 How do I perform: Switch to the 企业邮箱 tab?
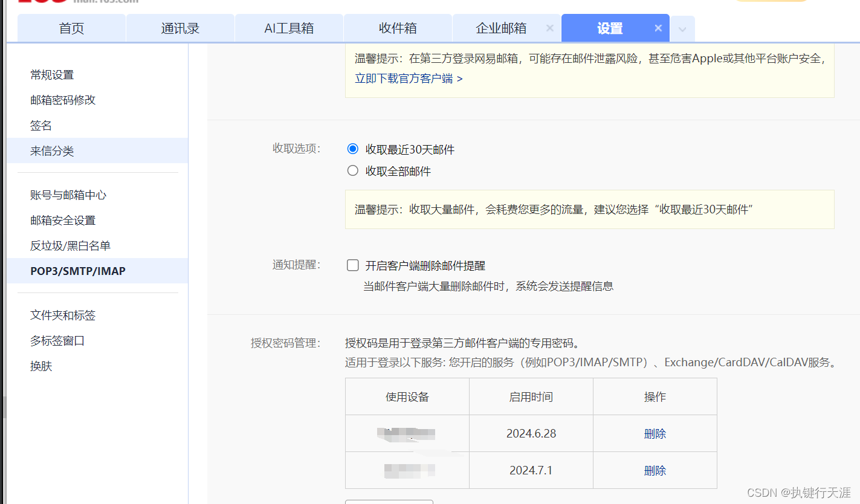click(501, 28)
